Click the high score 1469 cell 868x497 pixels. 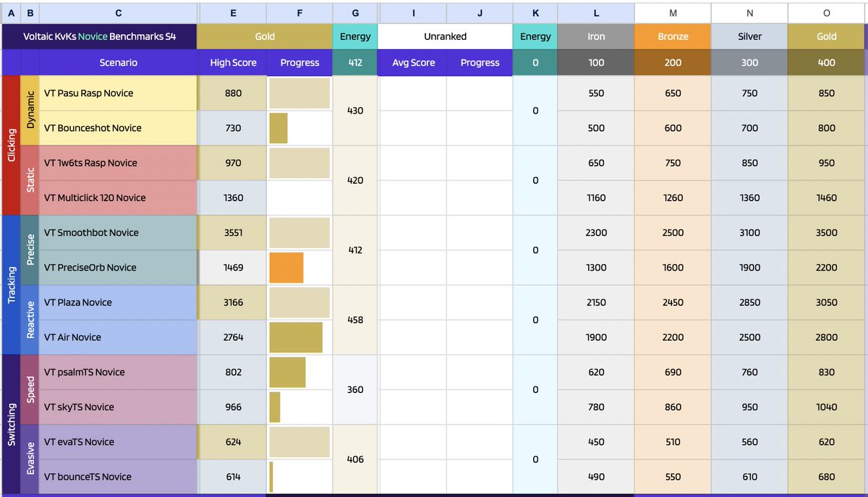(x=233, y=268)
